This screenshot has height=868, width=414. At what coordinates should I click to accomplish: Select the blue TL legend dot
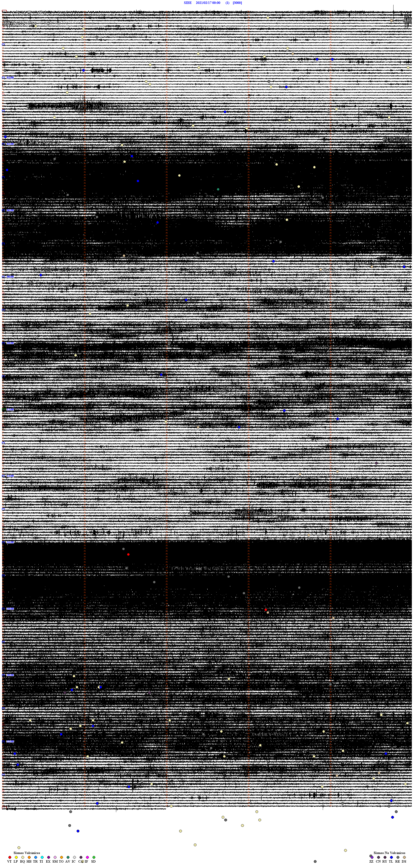click(391, 857)
